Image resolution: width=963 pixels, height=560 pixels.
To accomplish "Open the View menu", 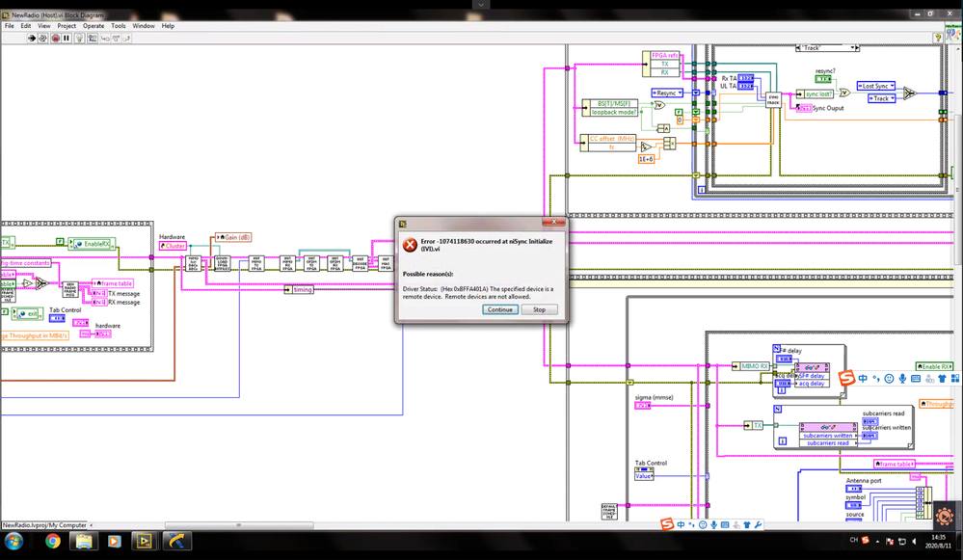I will tap(44, 26).
